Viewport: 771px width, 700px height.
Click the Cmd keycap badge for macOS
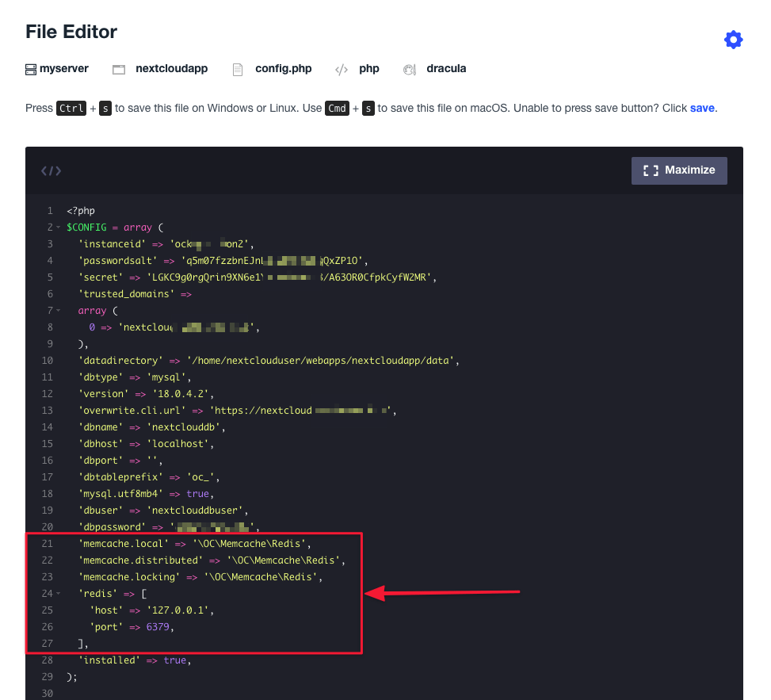coord(337,109)
